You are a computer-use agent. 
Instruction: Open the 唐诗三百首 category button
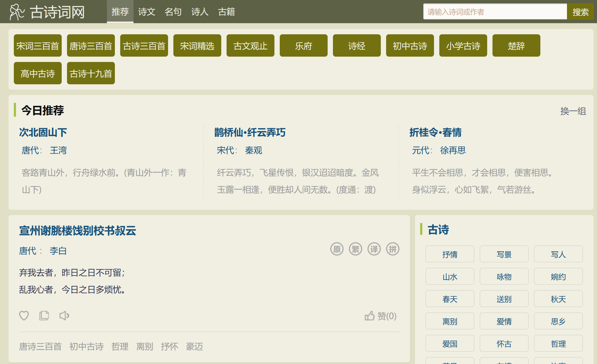click(x=91, y=46)
